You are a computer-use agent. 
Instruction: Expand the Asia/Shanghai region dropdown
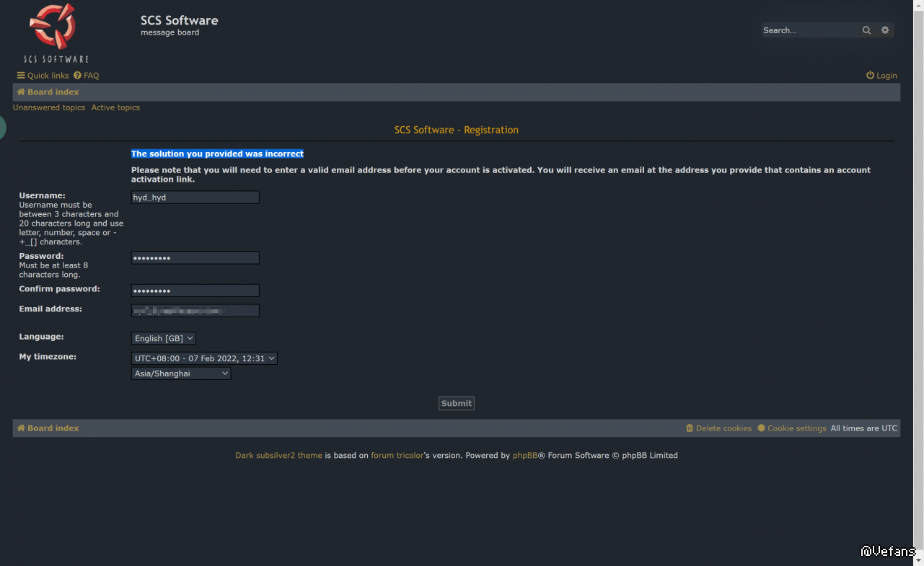coord(181,373)
